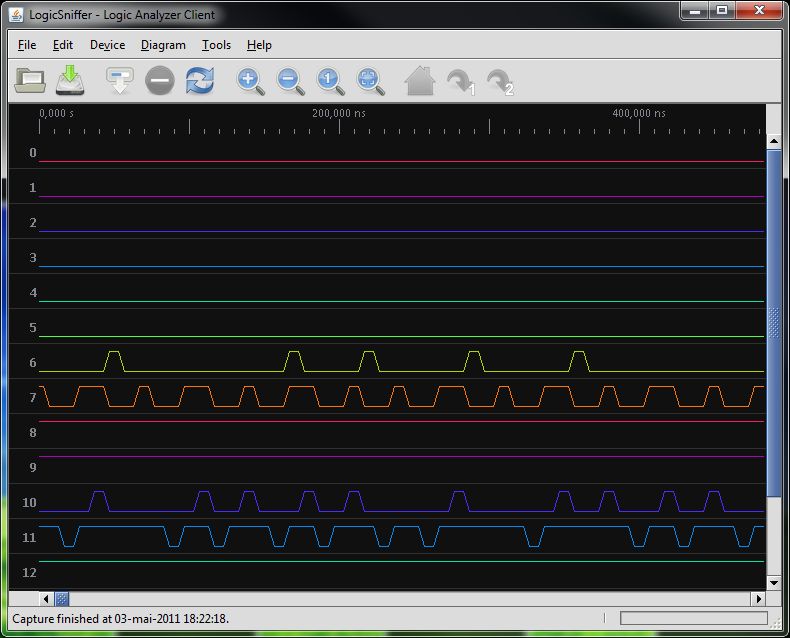Start a capture with the Capture icon

[x=120, y=80]
